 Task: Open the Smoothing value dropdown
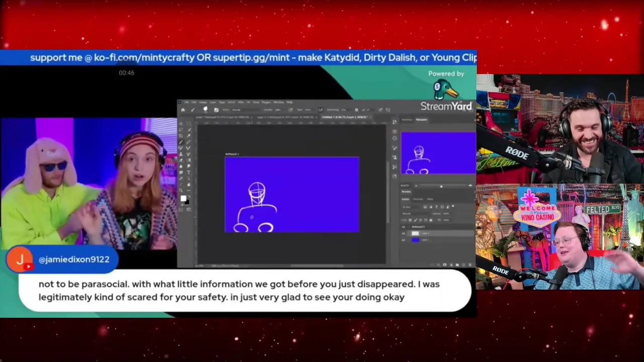coord(347,110)
